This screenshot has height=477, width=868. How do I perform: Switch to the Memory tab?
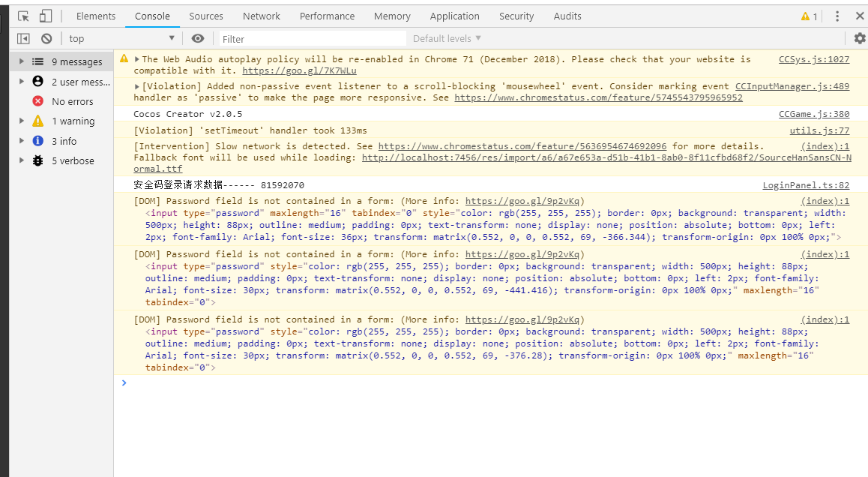[392, 16]
